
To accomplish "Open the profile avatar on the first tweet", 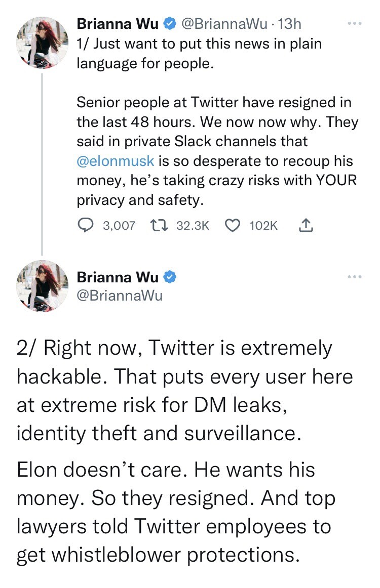I will tap(43, 42).
